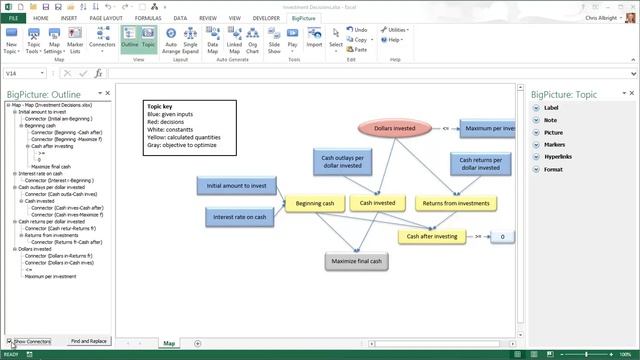This screenshot has width=640, height=360.
Task: Switch to the DEVELOPER tab
Action: click(x=266, y=18)
